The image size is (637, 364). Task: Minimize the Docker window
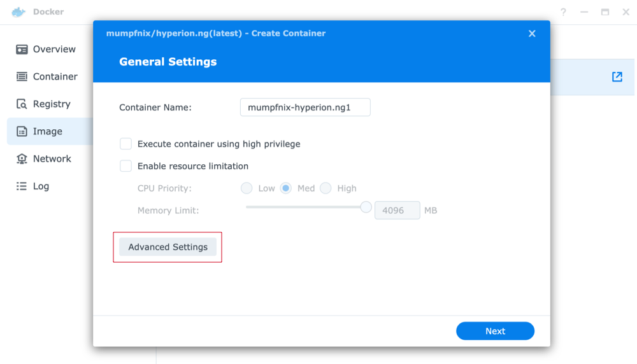click(x=584, y=12)
